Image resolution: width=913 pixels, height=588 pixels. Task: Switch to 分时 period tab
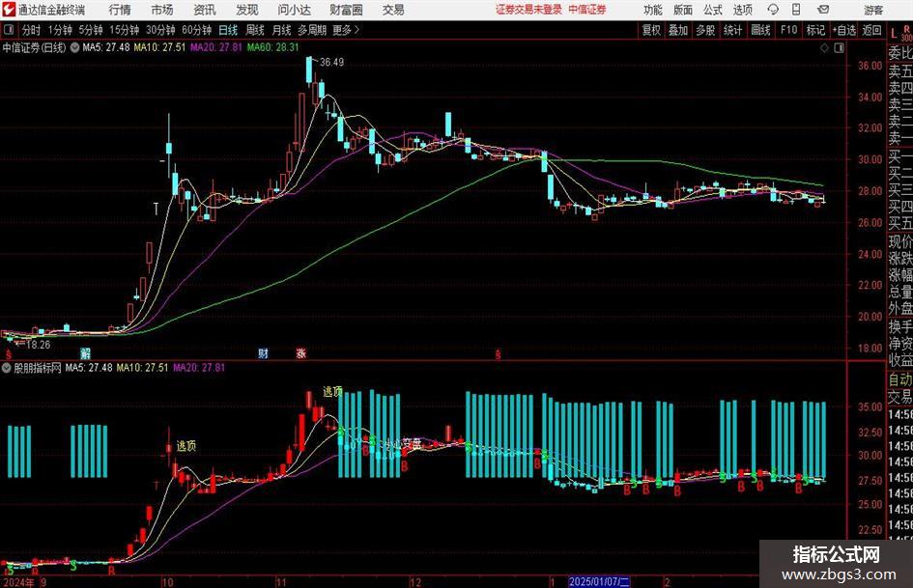pyautogui.click(x=31, y=30)
